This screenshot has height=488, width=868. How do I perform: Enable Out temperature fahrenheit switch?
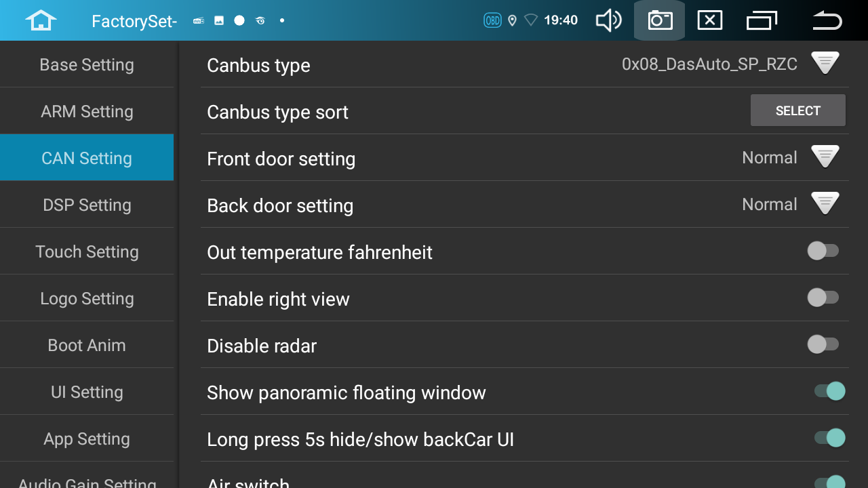click(x=823, y=251)
